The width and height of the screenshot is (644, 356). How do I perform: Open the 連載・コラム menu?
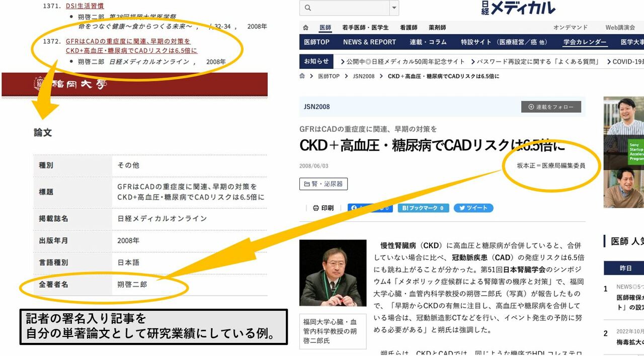pyautogui.click(x=428, y=42)
